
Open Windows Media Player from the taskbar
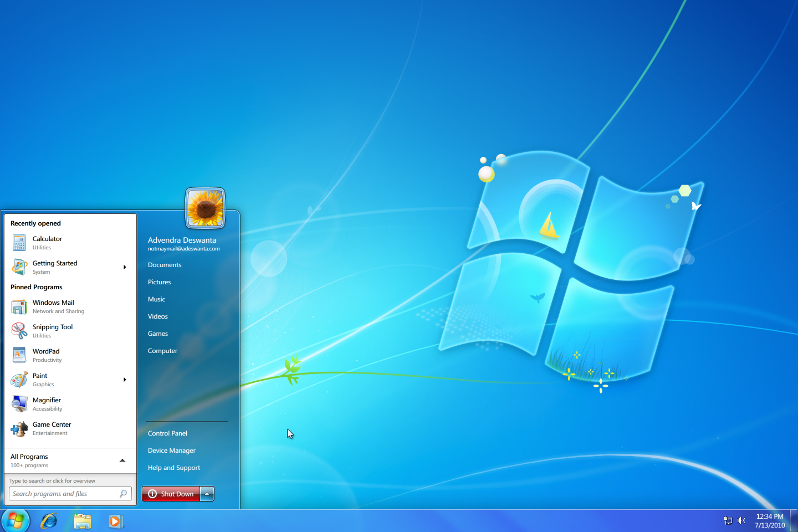(x=116, y=521)
